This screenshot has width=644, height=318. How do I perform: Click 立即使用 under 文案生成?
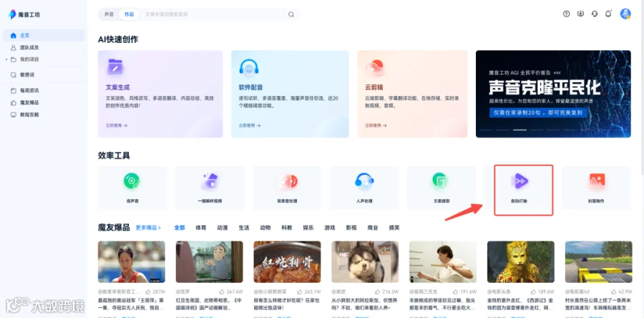click(x=117, y=125)
